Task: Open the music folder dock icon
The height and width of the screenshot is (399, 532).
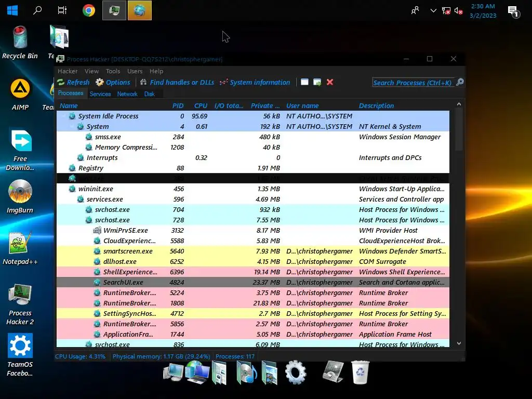Action: [x=246, y=372]
